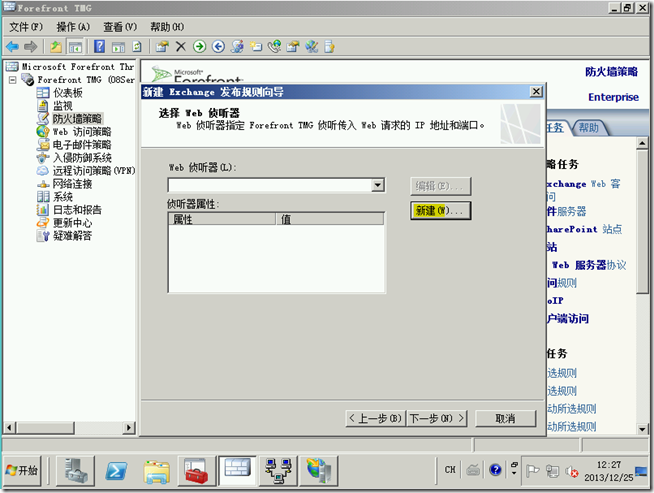
Task: Collapse the Forefront TMG tree node
Action: tap(13, 79)
